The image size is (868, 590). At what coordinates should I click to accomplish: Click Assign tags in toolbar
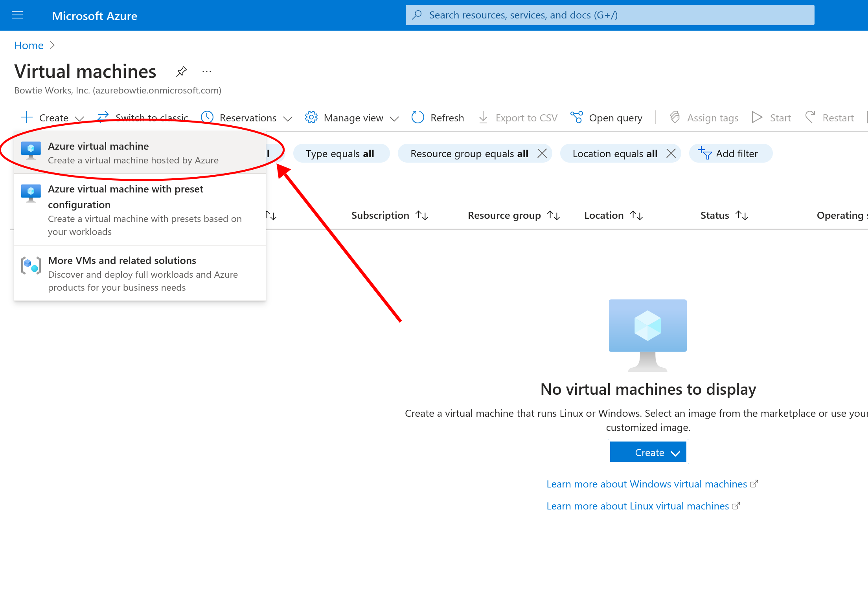click(704, 117)
